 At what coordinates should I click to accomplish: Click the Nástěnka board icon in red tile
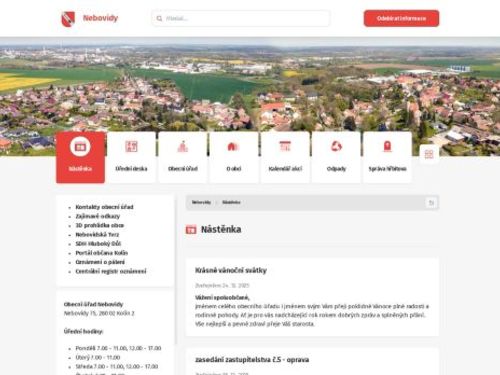click(x=80, y=146)
